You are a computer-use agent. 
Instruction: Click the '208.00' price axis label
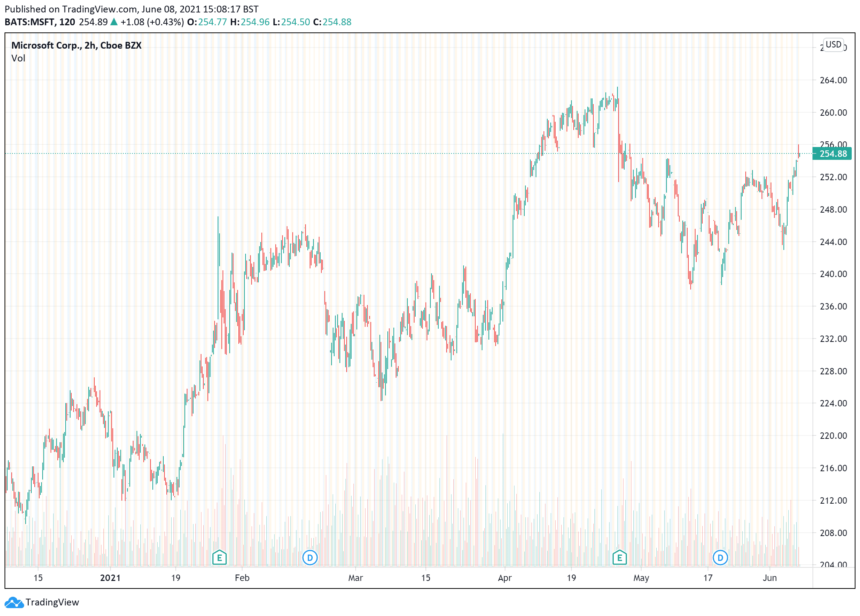coord(833,533)
